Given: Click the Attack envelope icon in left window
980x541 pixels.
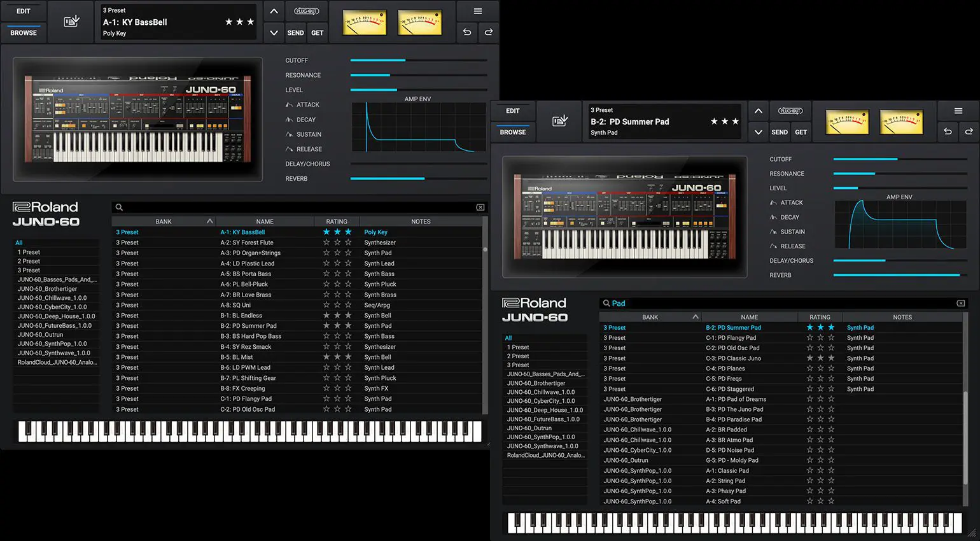Looking at the screenshot, I should (x=290, y=105).
